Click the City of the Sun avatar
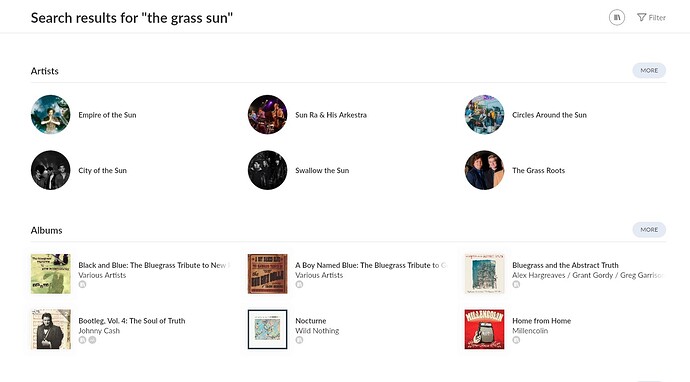The image size is (690, 382). pos(51,170)
